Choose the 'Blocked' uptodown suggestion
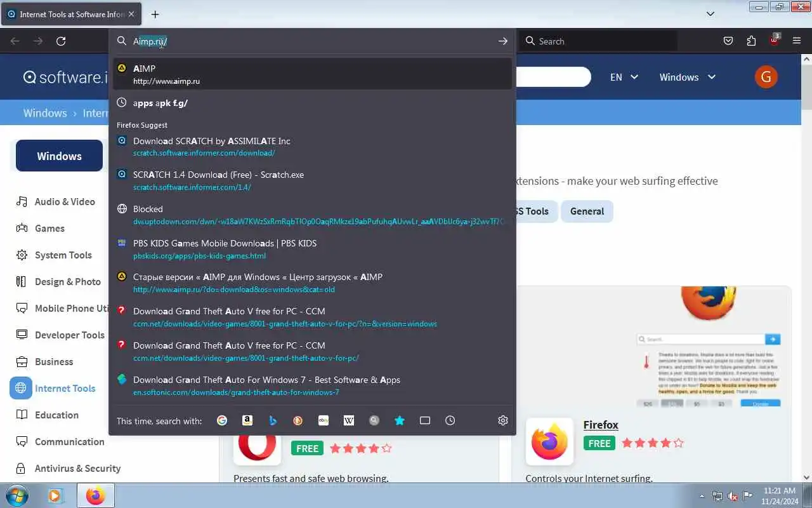 312,215
